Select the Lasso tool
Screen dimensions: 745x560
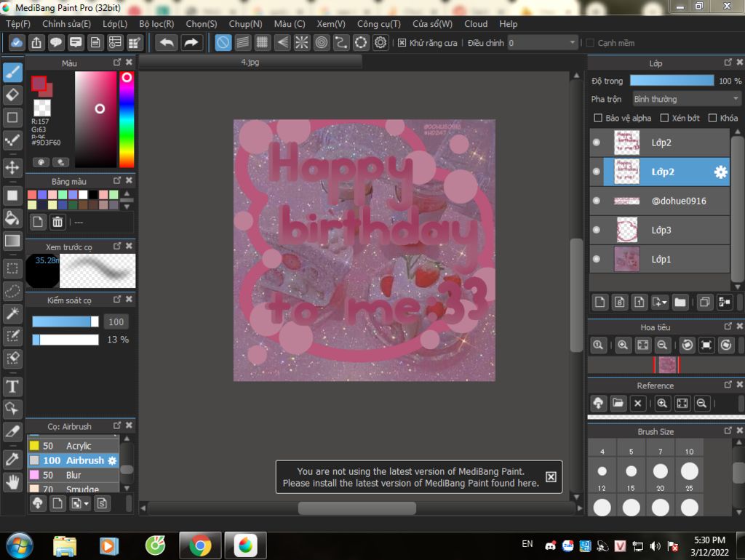[x=13, y=291]
